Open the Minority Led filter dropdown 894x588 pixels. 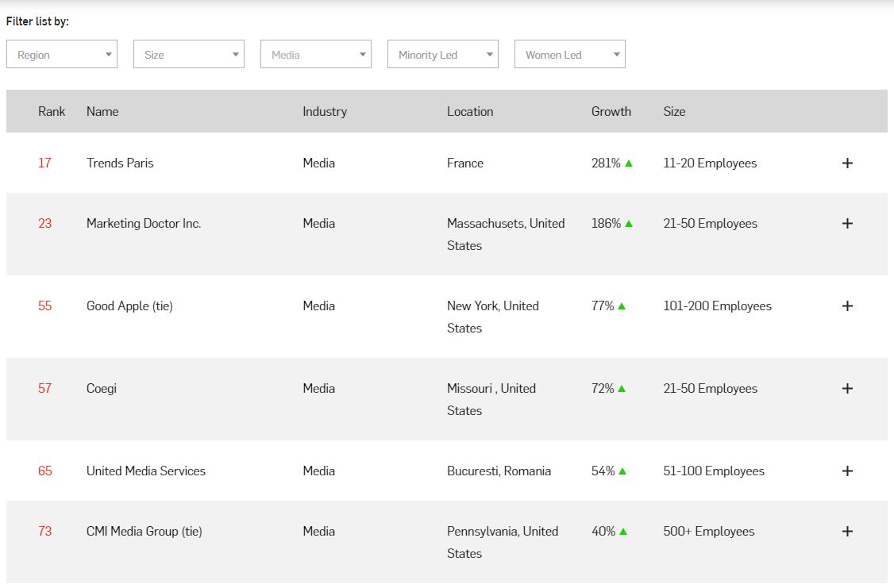point(443,54)
